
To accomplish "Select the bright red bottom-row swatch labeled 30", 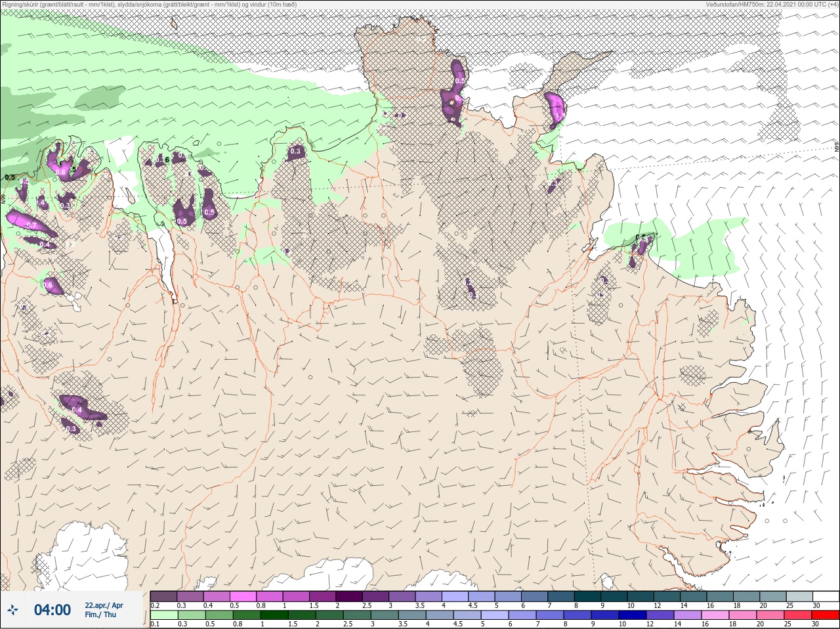I will pyautogui.click(x=825, y=615).
